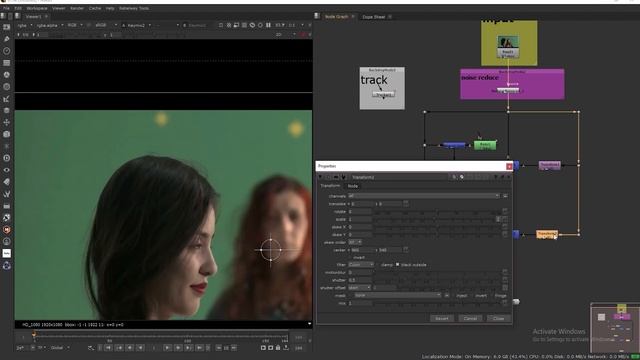
Task: Switch to the Dope Sheet tab
Action: [373, 17]
